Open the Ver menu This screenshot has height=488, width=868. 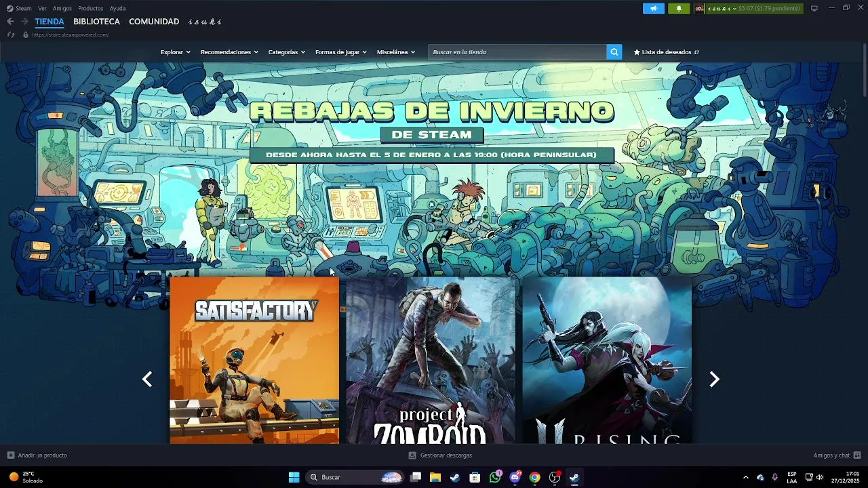(42, 8)
